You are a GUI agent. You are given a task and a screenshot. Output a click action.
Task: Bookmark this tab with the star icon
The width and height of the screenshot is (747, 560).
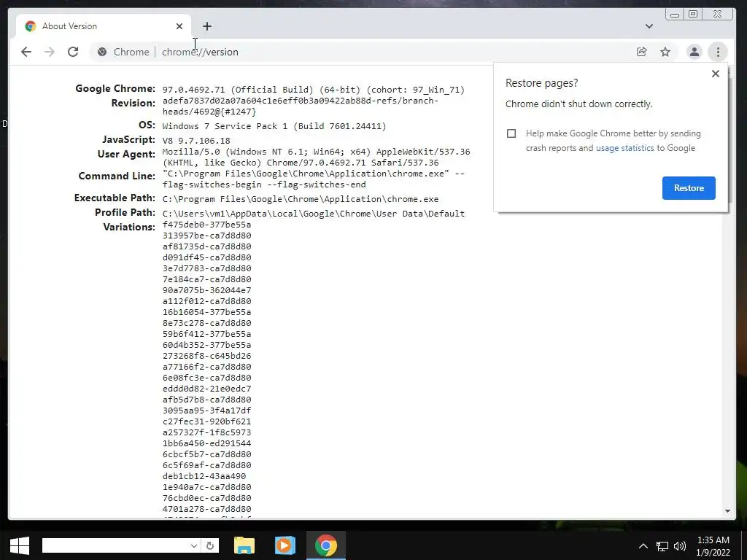click(665, 52)
